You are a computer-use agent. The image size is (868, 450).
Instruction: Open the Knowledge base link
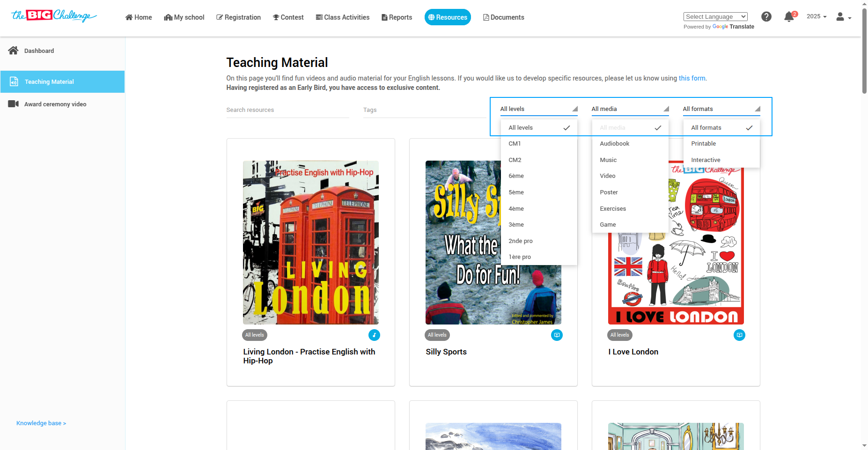click(x=41, y=423)
